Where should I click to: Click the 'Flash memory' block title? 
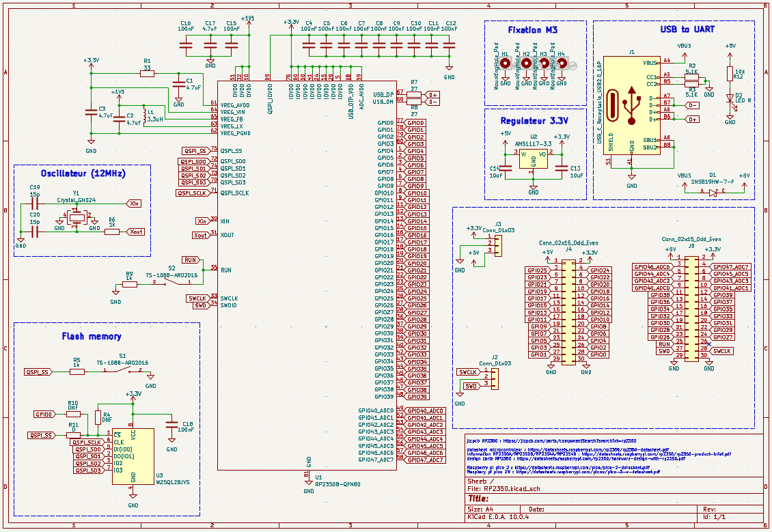click(92, 337)
